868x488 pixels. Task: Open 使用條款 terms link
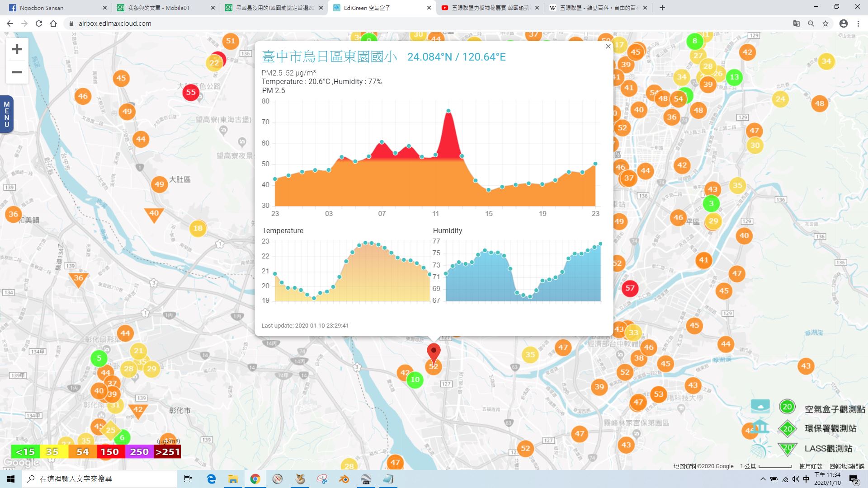tap(811, 466)
